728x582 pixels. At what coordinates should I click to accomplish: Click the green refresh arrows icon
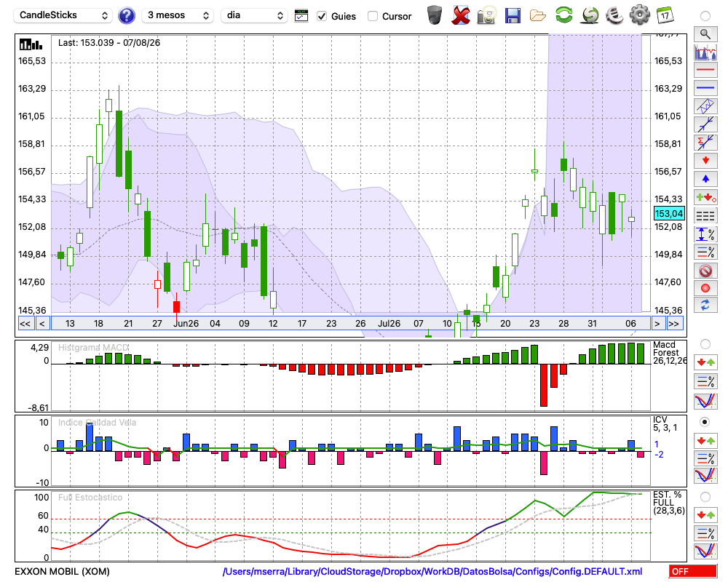pos(563,15)
